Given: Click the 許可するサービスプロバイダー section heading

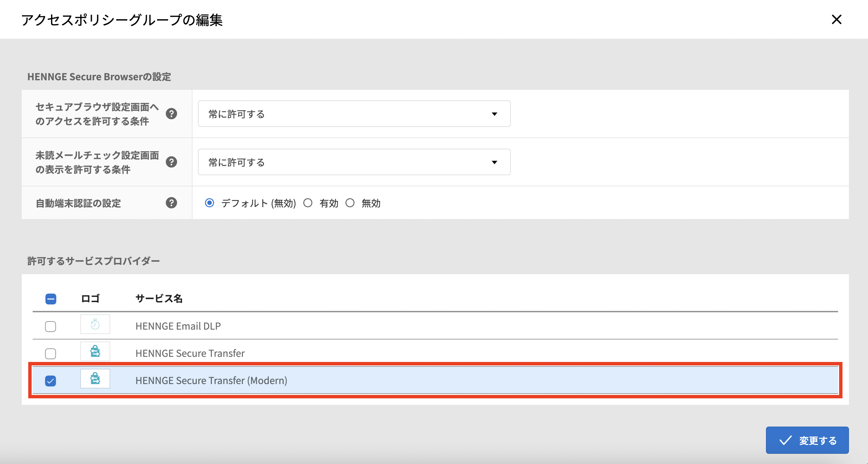Looking at the screenshot, I should [x=94, y=261].
